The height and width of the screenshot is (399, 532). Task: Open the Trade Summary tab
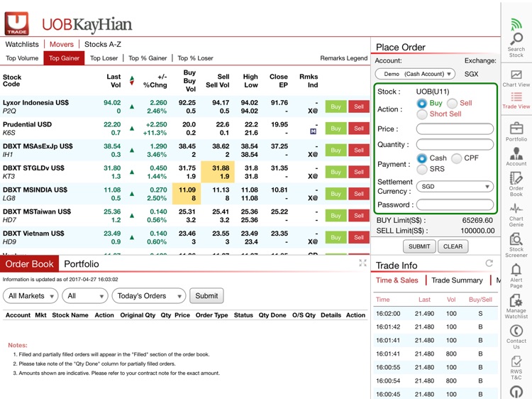[x=457, y=280]
